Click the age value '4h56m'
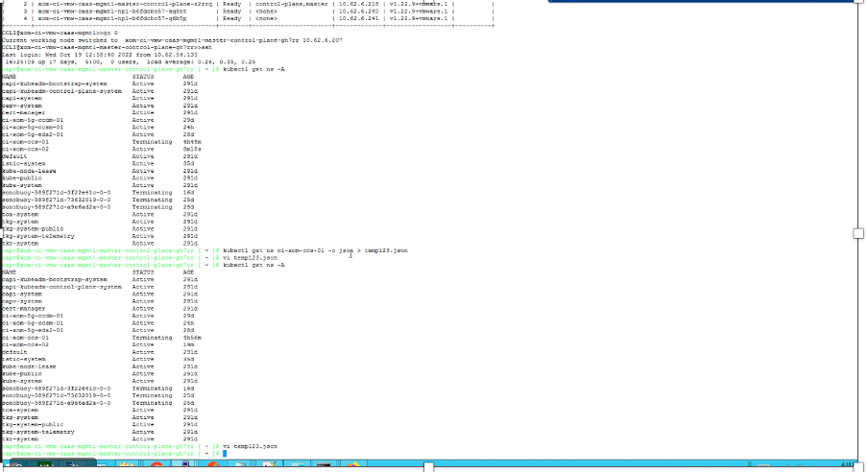868x472 pixels. (x=192, y=338)
